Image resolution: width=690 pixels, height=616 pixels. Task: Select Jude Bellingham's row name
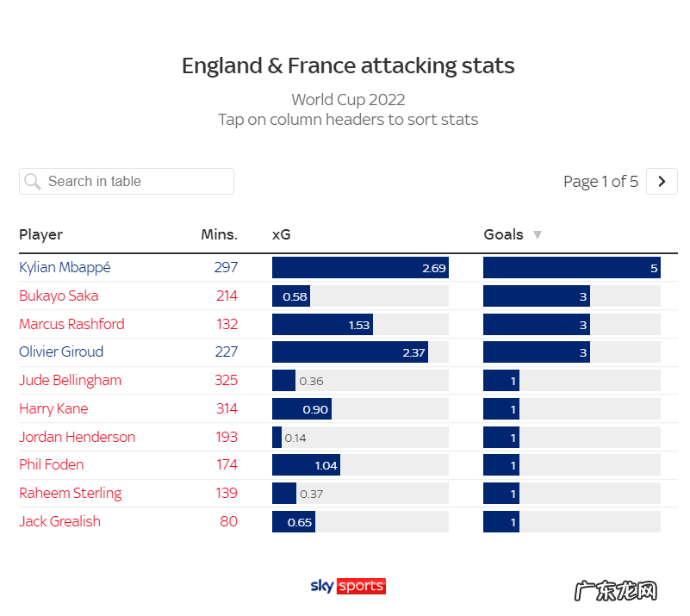click(70, 380)
